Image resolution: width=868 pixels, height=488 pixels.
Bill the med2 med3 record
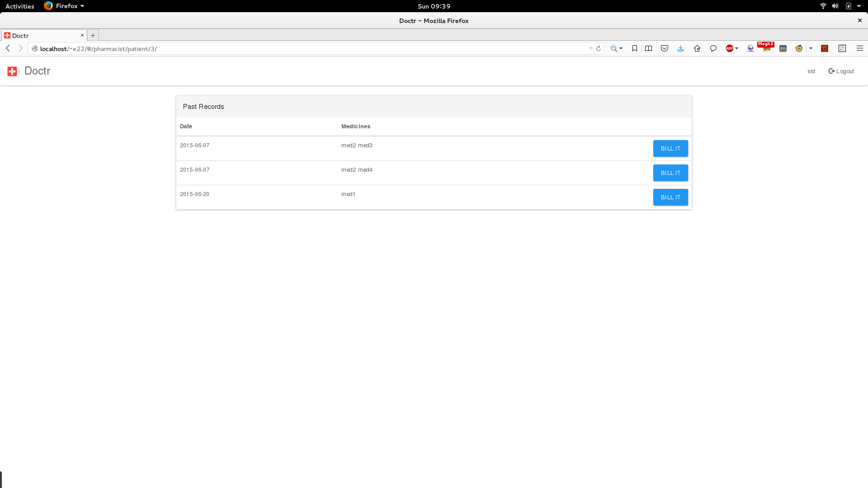[x=670, y=148]
